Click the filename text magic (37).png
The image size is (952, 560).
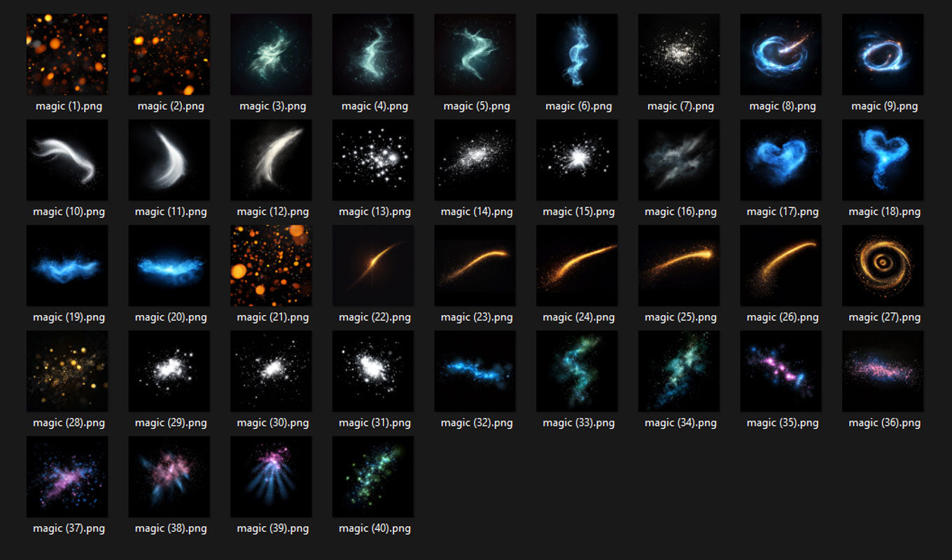[x=69, y=528]
